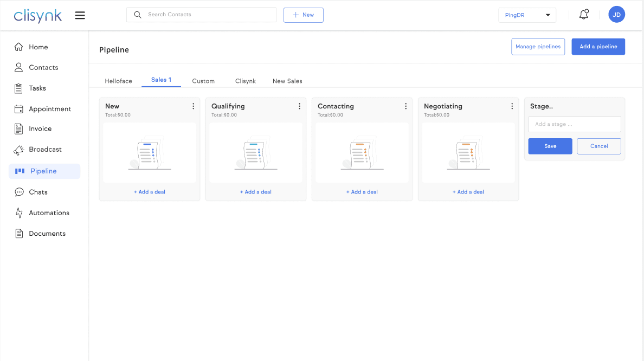Click the Negotiating stage title

pos(443,106)
